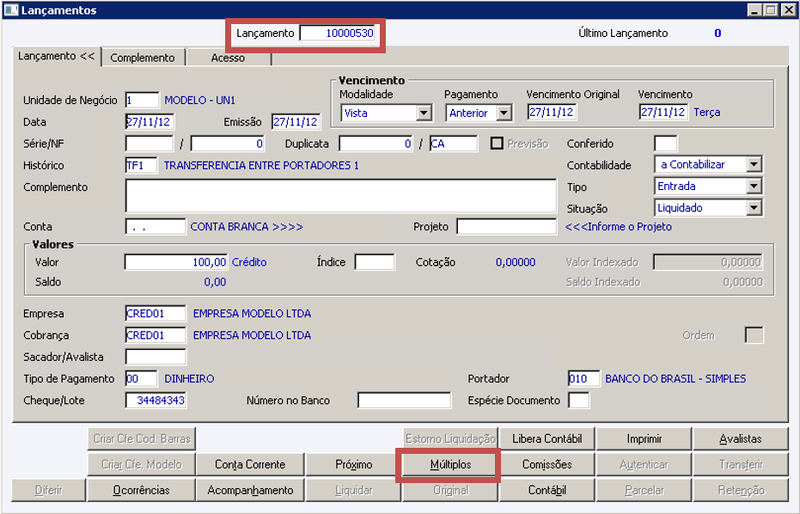Maximize the Lançamentos window

[771, 10]
